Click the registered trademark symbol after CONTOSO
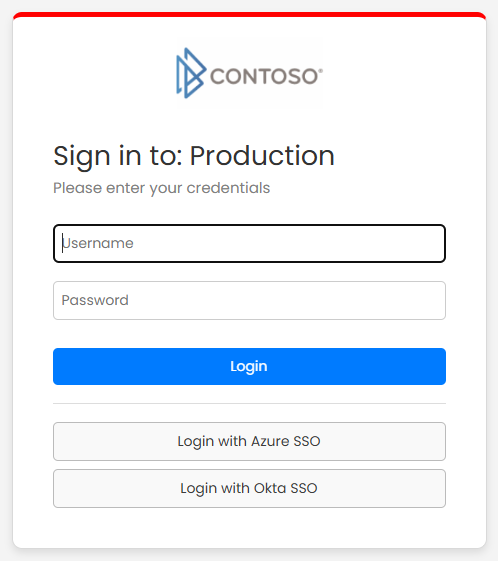The width and height of the screenshot is (498, 561). pyautogui.click(x=321, y=71)
